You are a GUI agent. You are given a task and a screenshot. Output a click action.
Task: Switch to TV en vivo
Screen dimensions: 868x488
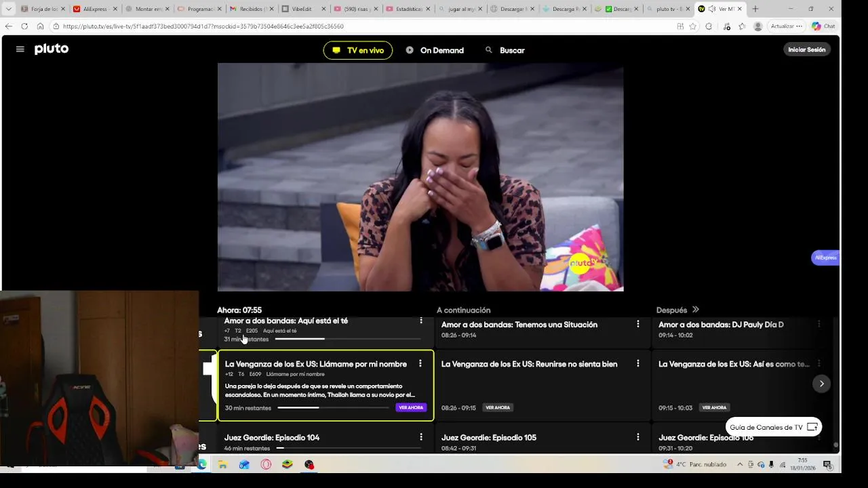tap(357, 50)
